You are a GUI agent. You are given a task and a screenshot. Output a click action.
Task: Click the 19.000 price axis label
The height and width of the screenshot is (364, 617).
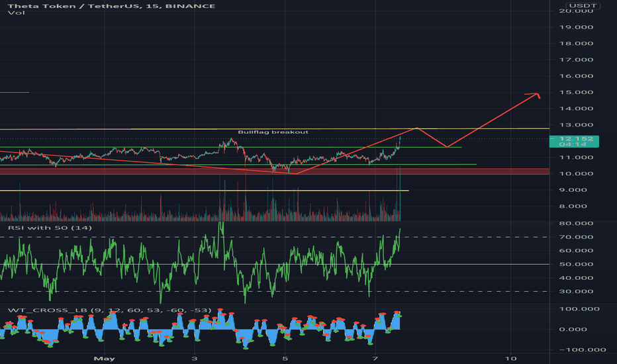(576, 27)
